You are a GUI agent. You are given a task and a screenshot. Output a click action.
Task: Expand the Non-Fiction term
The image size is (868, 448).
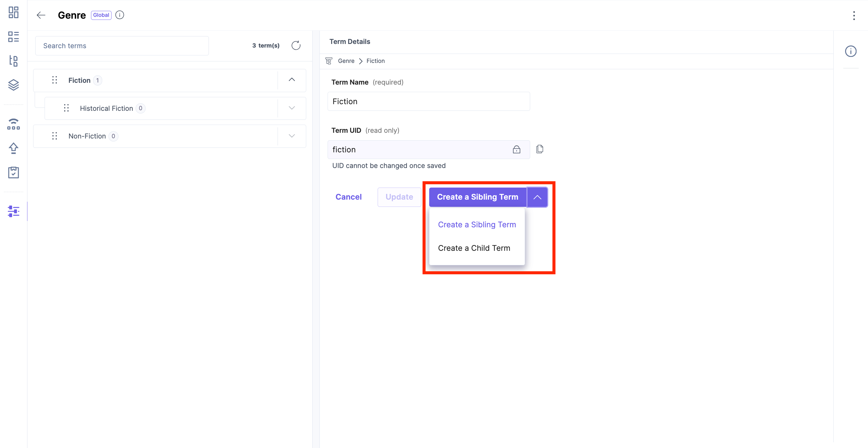[292, 136]
